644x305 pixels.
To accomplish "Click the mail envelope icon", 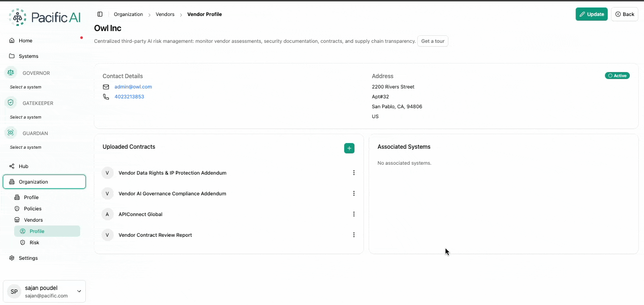I will click(106, 87).
